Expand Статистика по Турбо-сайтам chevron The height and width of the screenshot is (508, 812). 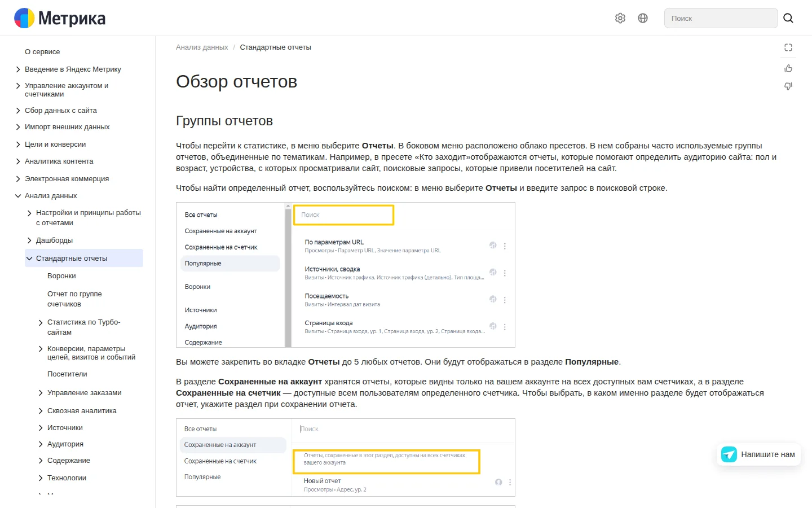tap(41, 323)
